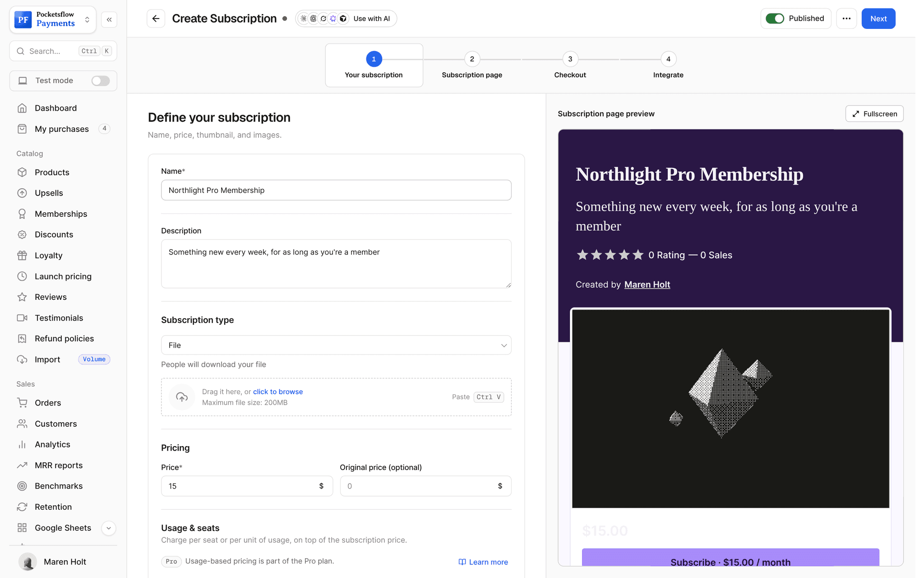This screenshot has height=578, width=924.
Task: Click the Retention refresh icon
Action: tap(22, 507)
